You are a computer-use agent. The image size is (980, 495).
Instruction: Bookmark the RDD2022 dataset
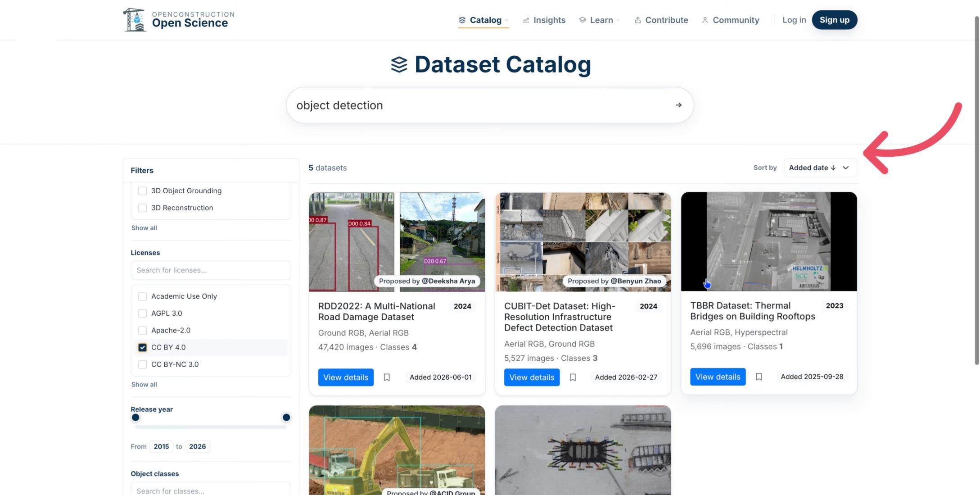(387, 377)
